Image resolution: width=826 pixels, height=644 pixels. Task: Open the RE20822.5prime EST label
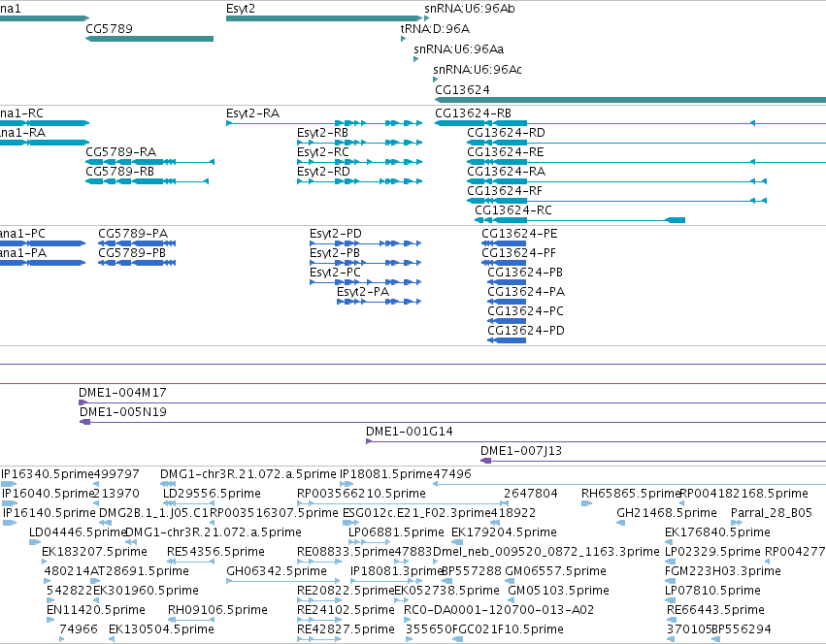click(x=346, y=592)
